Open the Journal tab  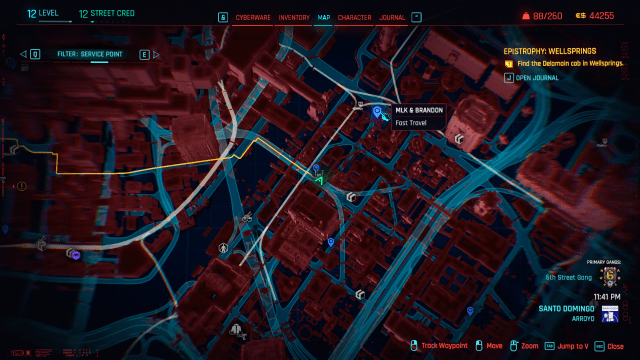[392, 18]
